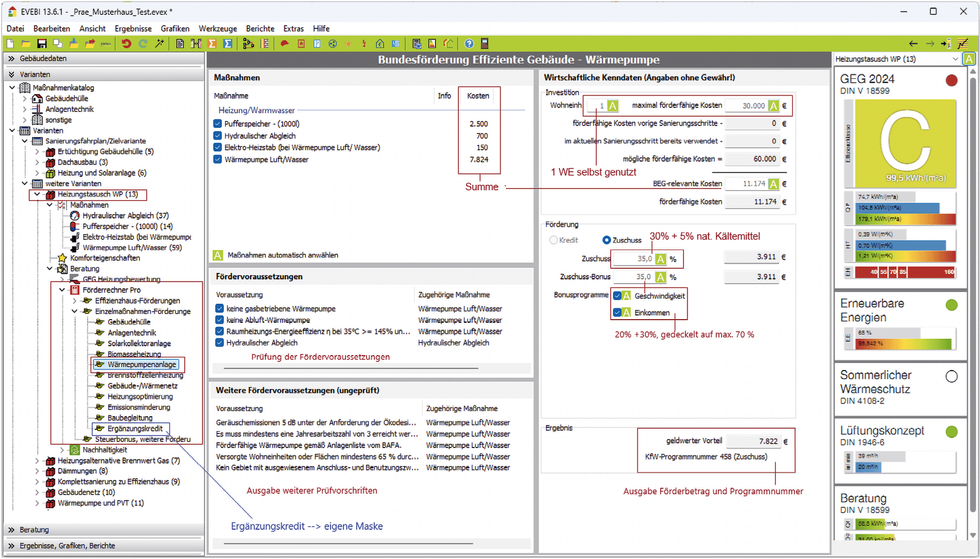Uncheck Elektro-Heizstab measure checkbox
The width and height of the screenshot is (980, 559).
tap(218, 147)
